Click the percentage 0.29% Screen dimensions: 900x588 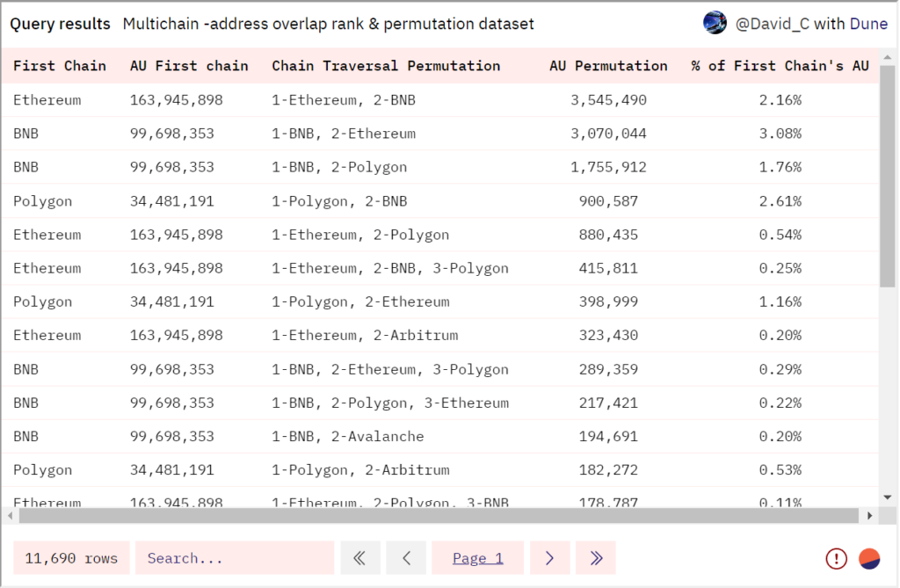tap(780, 369)
